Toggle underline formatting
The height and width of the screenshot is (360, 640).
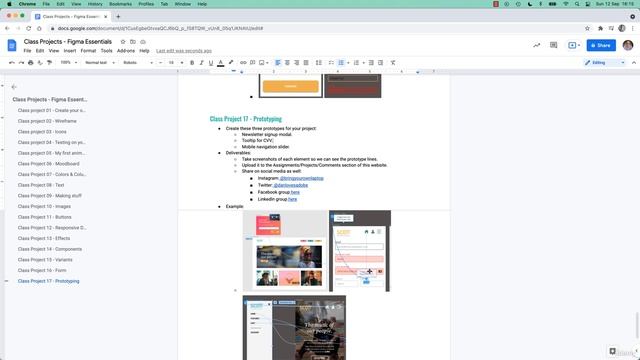click(x=211, y=63)
